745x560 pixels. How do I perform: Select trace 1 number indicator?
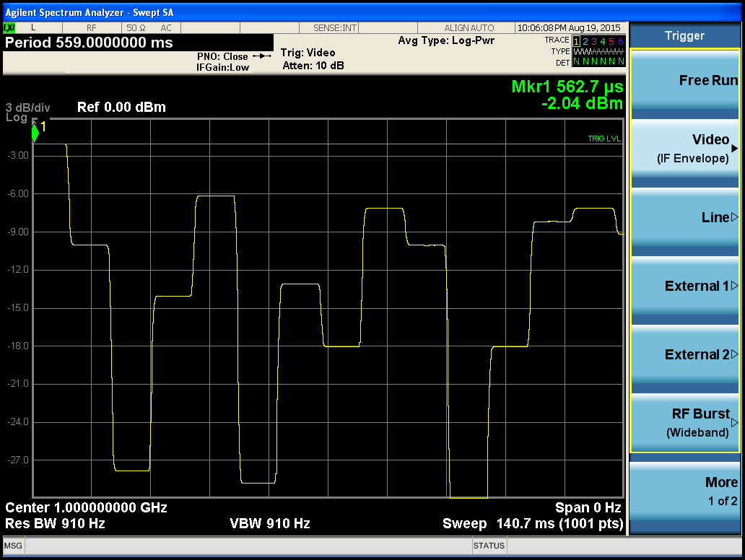point(576,41)
